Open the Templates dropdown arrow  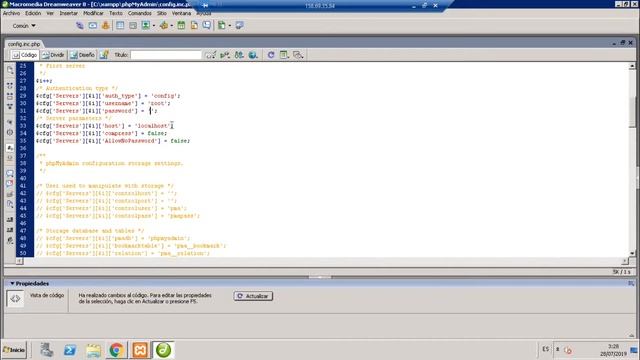229,26
